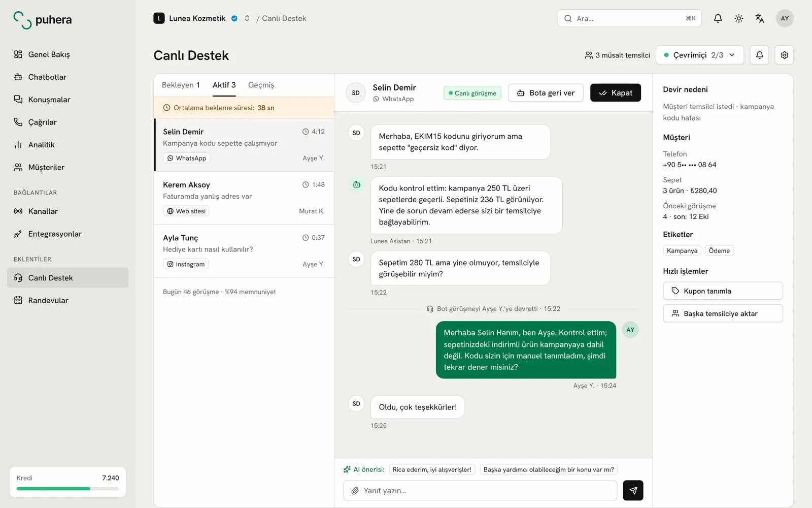812x508 pixels.
Task: Open the Çevrimiçi 2/3 status dropdown
Action: tap(699, 55)
